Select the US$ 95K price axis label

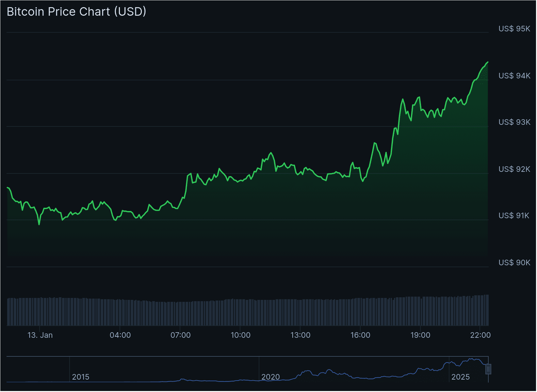[514, 29]
